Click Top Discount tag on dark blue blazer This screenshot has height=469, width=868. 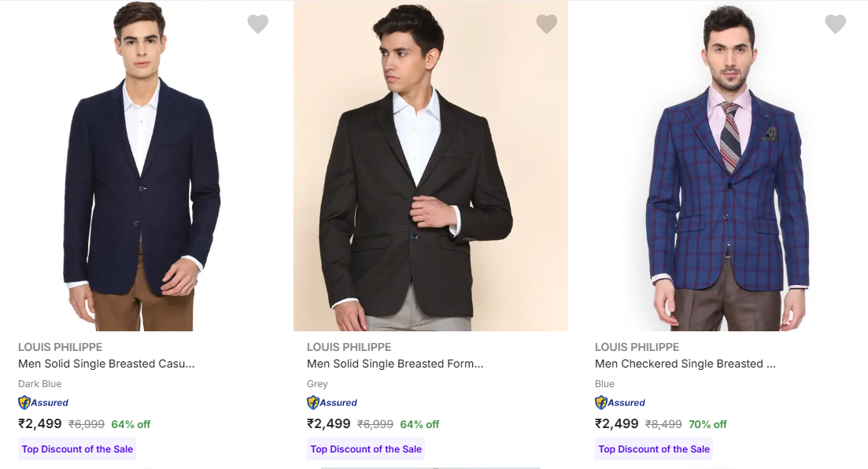[x=77, y=449]
